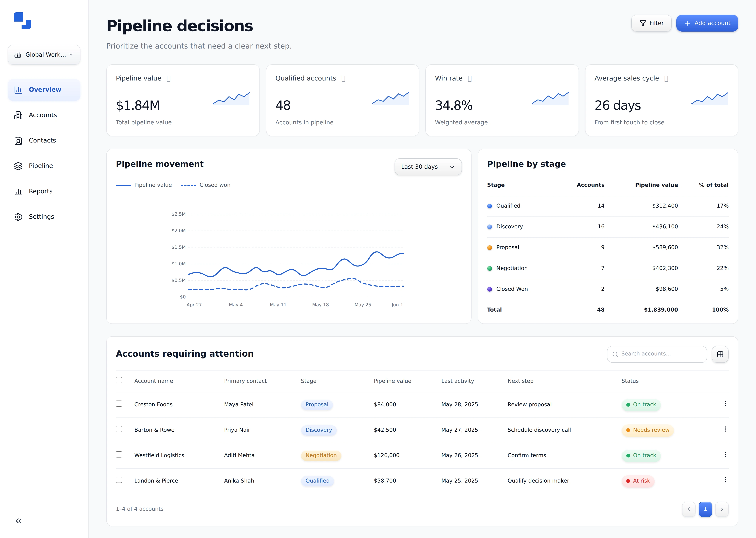Click Confirm terms next step
756x538 pixels.
pyautogui.click(x=527, y=456)
